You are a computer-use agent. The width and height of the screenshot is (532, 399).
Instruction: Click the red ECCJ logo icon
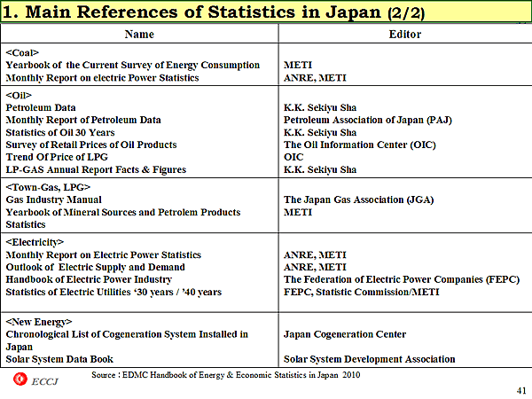click(x=20, y=379)
